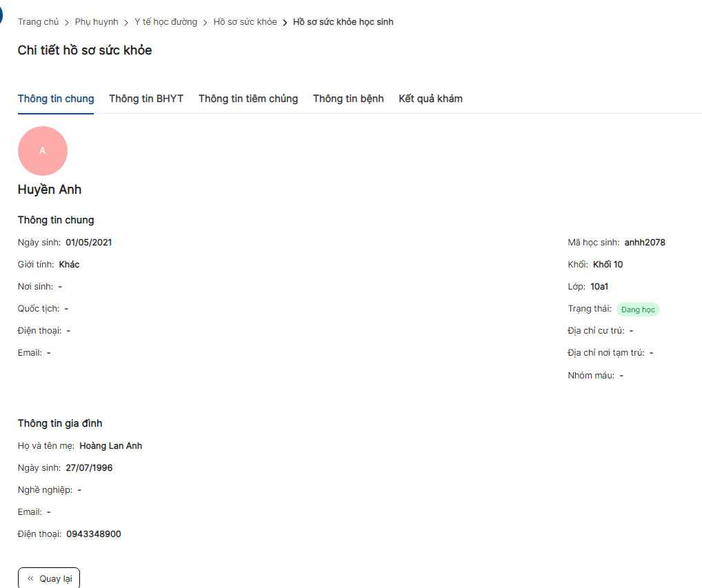Viewport: 702px width, 588px height.
Task: Click the gender value Khác
Action: point(70,265)
